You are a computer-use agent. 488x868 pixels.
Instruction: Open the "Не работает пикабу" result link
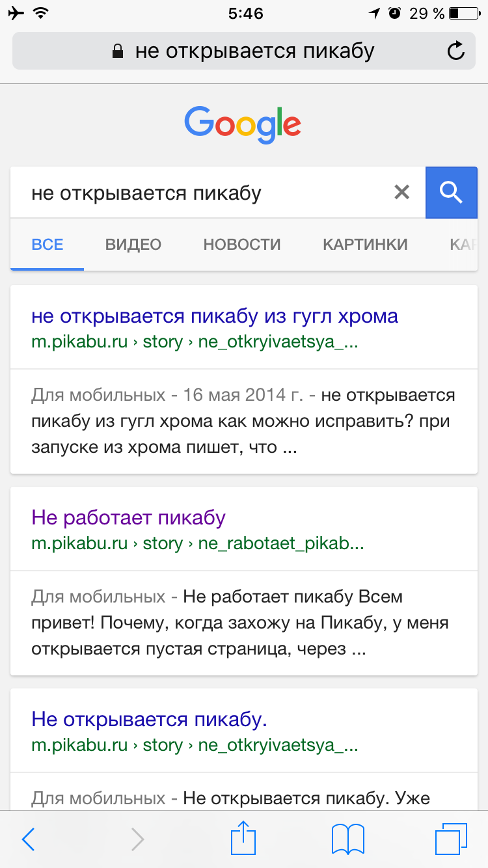pyautogui.click(x=128, y=518)
